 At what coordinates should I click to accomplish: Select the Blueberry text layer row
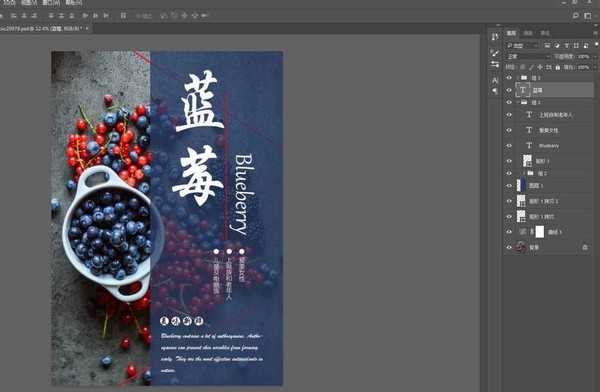pos(548,146)
